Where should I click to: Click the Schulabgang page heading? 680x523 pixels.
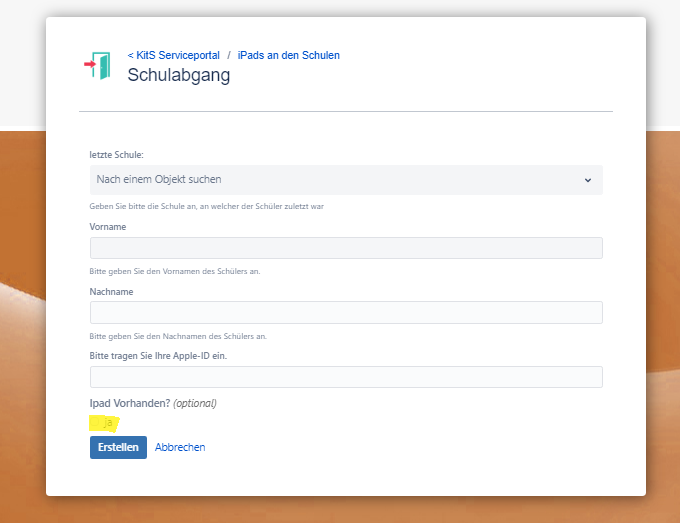pyautogui.click(x=178, y=75)
